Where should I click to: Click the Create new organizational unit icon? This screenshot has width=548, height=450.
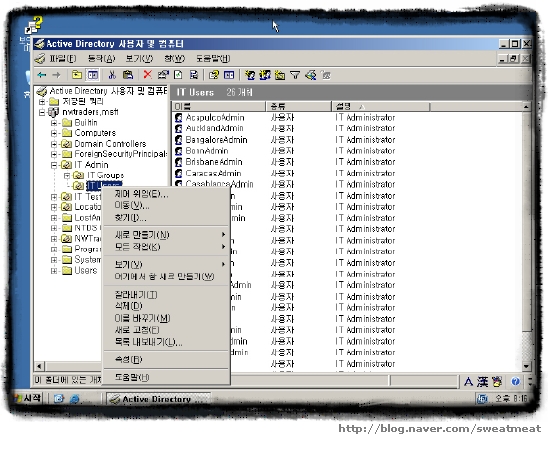click(280, 75)
